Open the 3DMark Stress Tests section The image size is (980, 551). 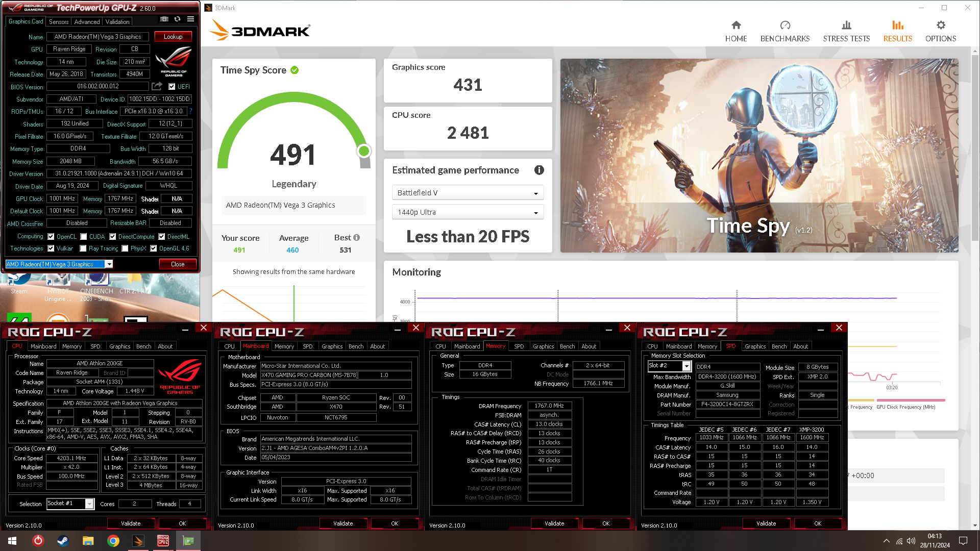[x=846, y=31]
